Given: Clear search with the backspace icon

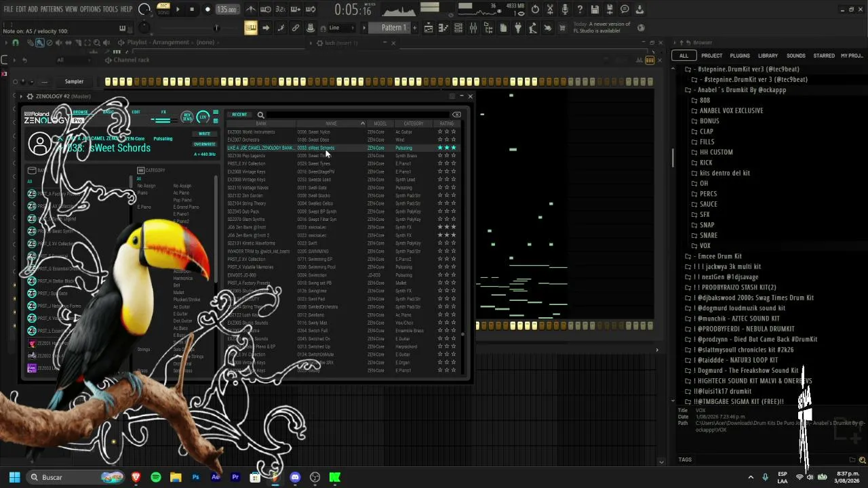Looking at the screenshot, I should click(x=456, y=115).
